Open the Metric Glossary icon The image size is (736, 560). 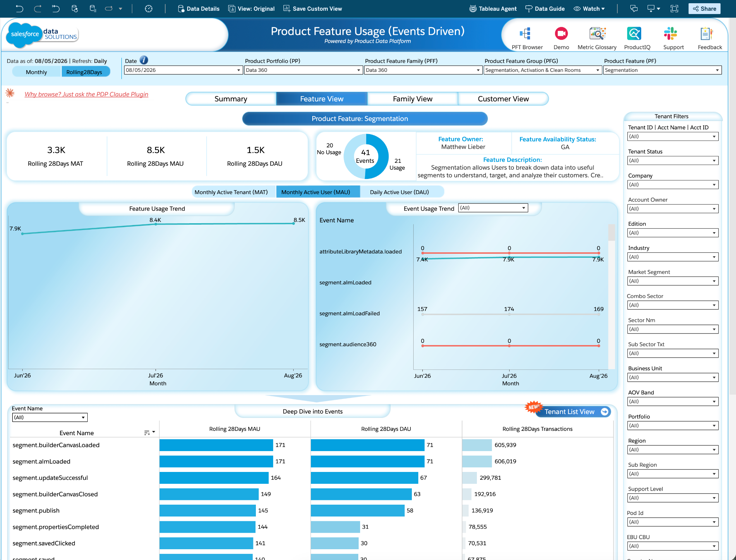[x=597, y=34]
